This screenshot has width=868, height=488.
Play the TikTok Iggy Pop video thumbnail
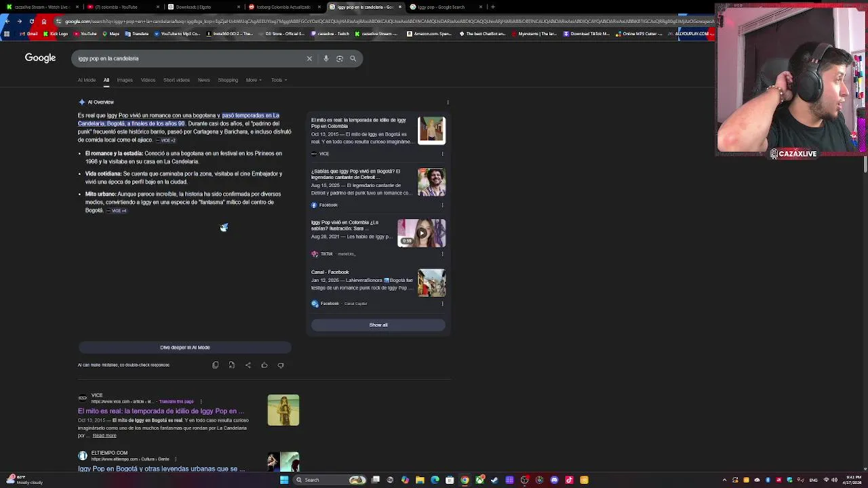click(x=421, y=232)
